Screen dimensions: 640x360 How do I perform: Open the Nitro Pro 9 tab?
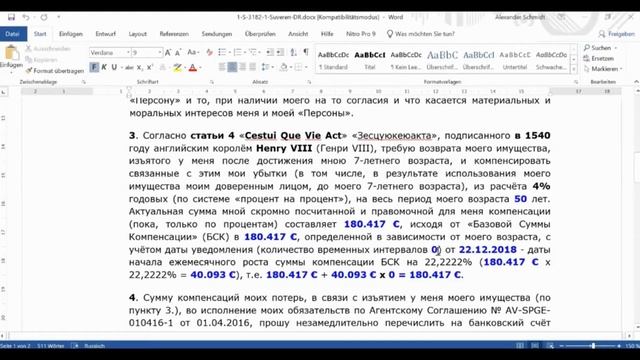361,34
